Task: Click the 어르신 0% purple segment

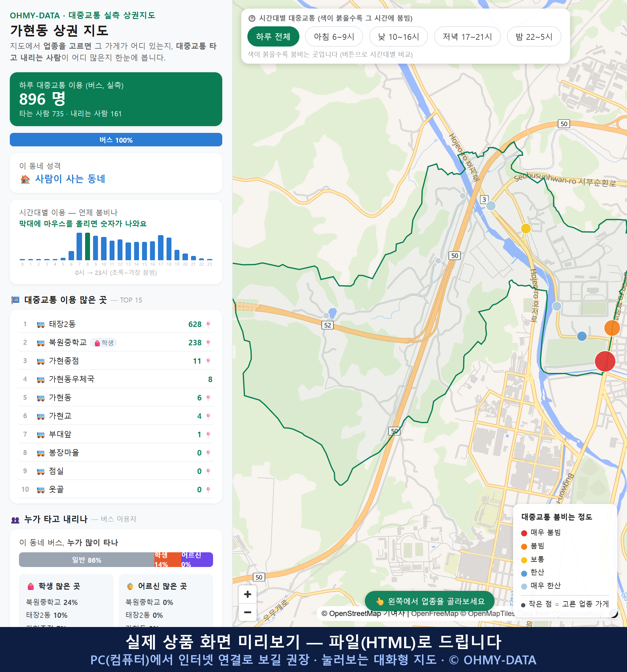Action: point(197,560)
